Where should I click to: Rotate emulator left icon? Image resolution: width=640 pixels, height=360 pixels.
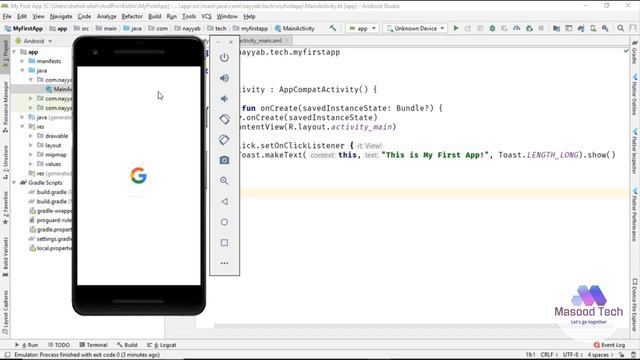pyautogui.click(x=224, y=119)
